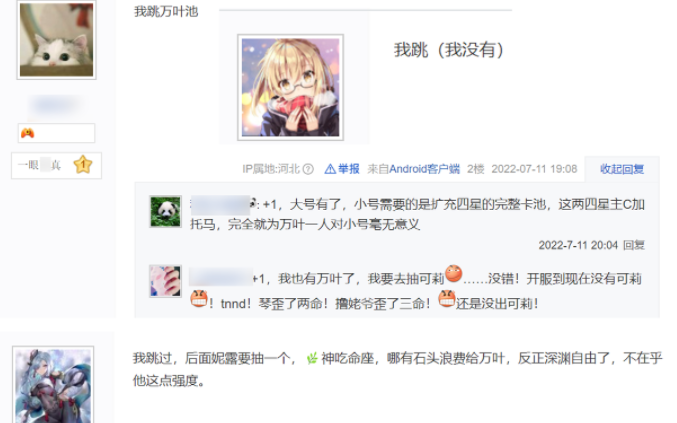The width and height of the screenshot is (677, 423).
Task: Collapse replies with 收起回复
Action: [622, 169]
